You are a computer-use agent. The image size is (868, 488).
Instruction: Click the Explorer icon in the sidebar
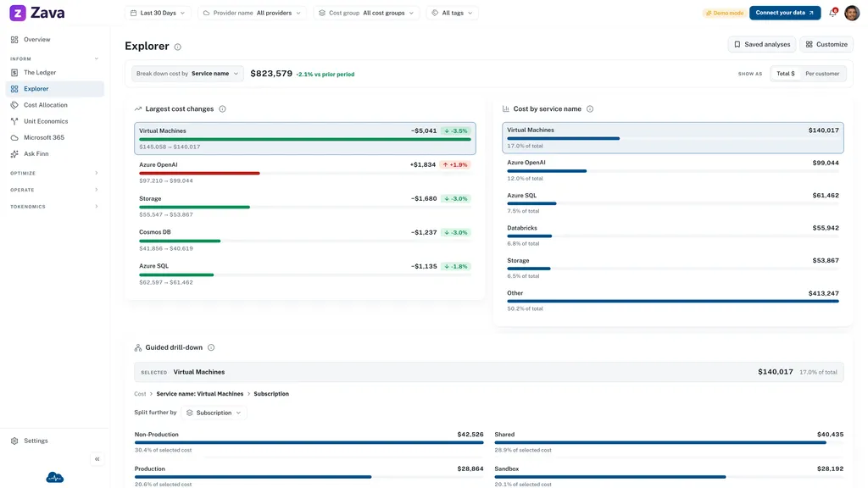coord(14,89)
